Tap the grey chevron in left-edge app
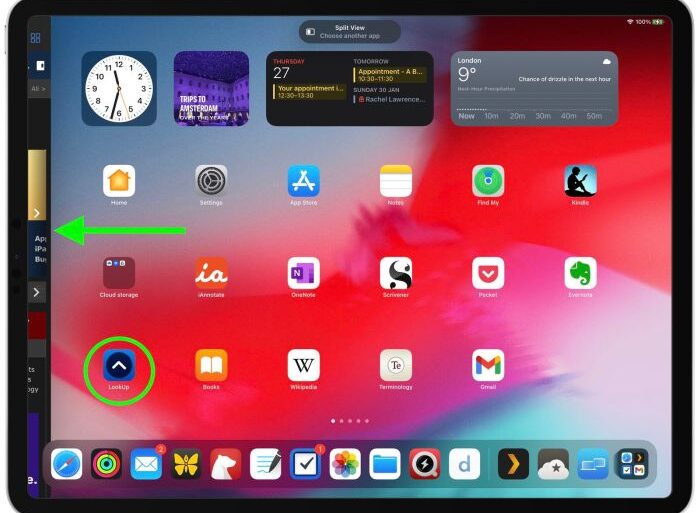 [x=37, y=292]
